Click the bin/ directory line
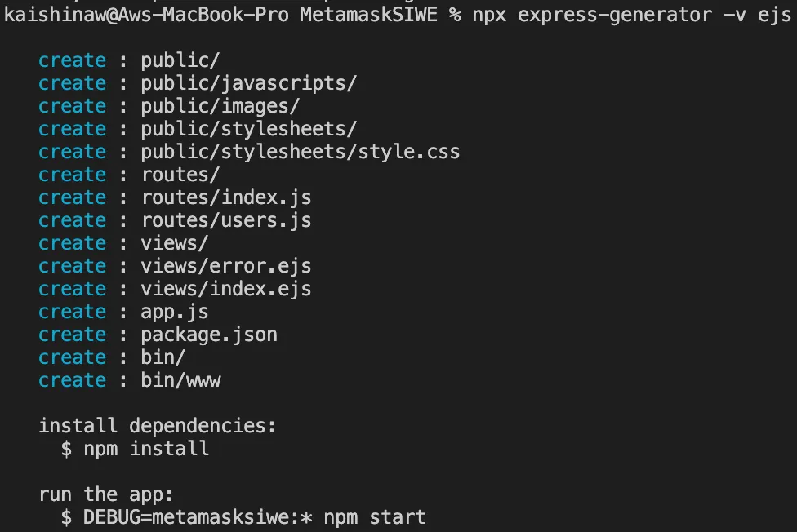Screen dimensions: 797x532 (x=163, y=357)
